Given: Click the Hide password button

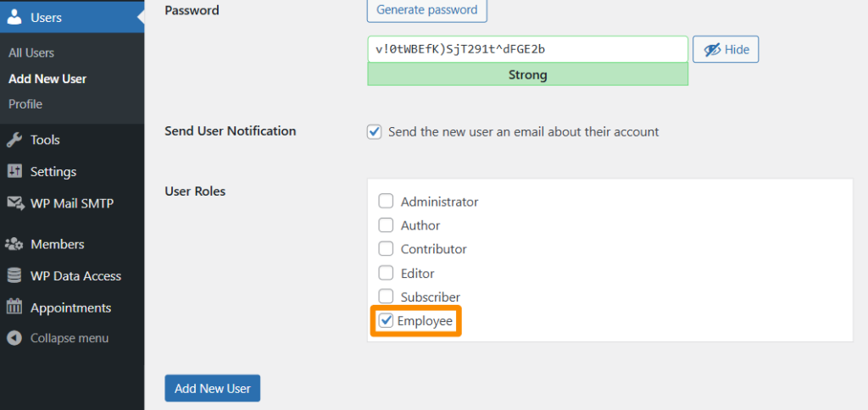Looking at the screenshot, I should coord(726,50).
